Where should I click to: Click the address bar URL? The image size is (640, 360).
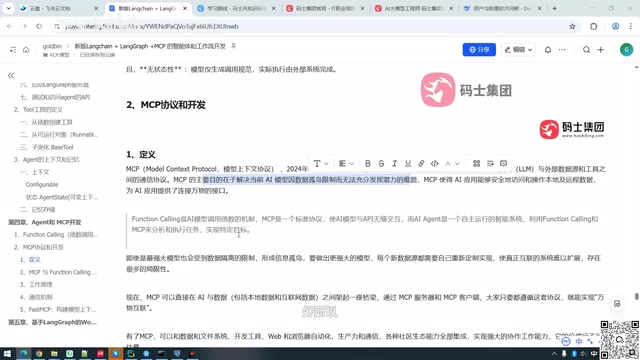coord(151,26)
